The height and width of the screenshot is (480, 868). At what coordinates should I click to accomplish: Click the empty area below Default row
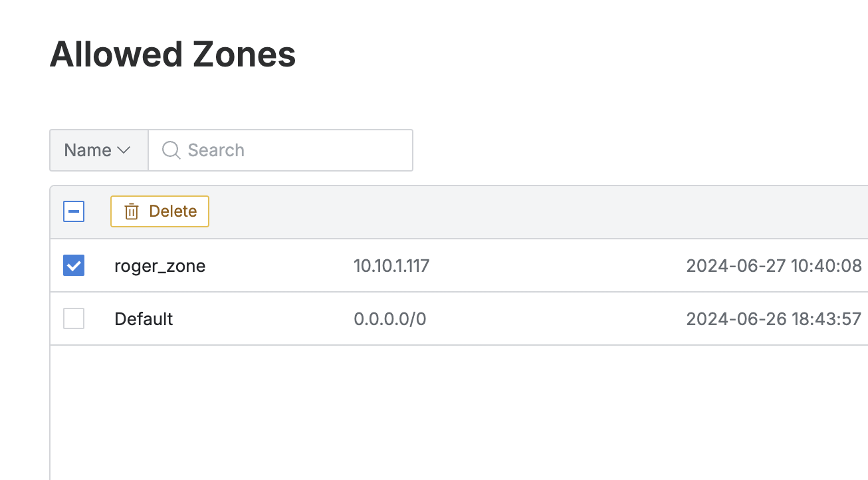(x=459, y=412)
